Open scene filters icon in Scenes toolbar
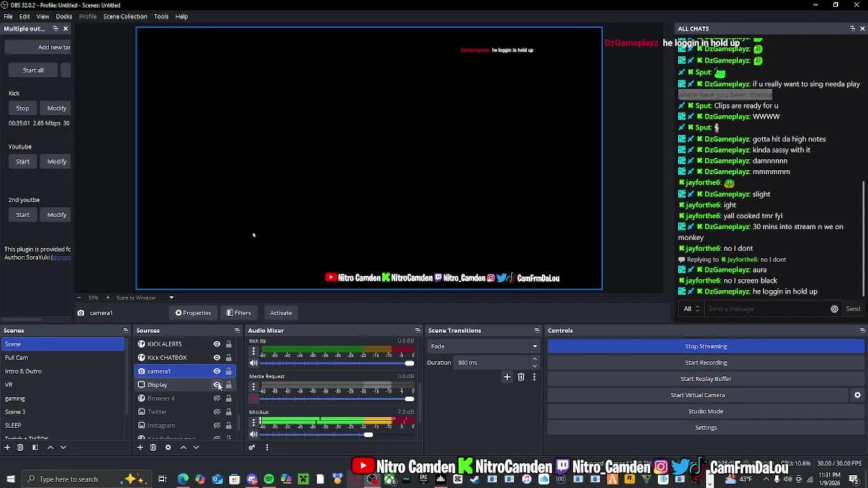This screenshot has height=488, width=868. coord(35,447)
